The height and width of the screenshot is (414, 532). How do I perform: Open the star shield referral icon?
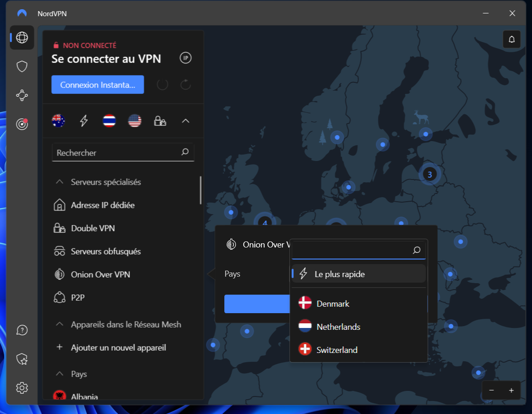tap(22, 359)
